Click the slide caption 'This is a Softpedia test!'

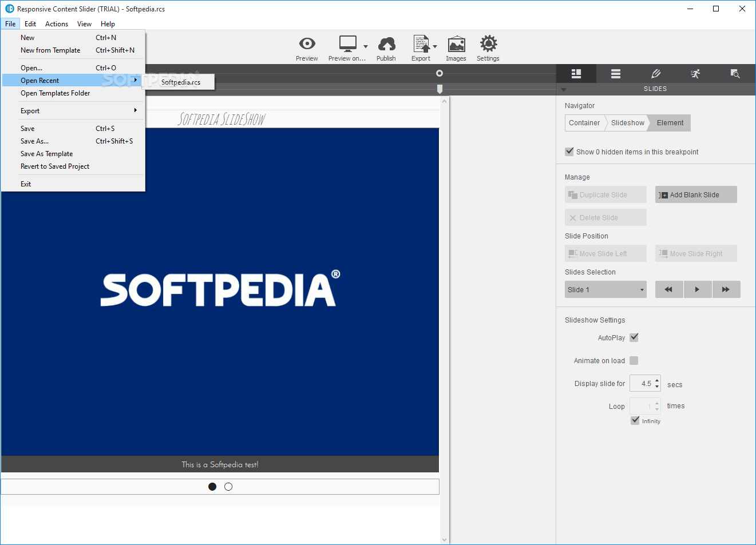click(220, 464)
